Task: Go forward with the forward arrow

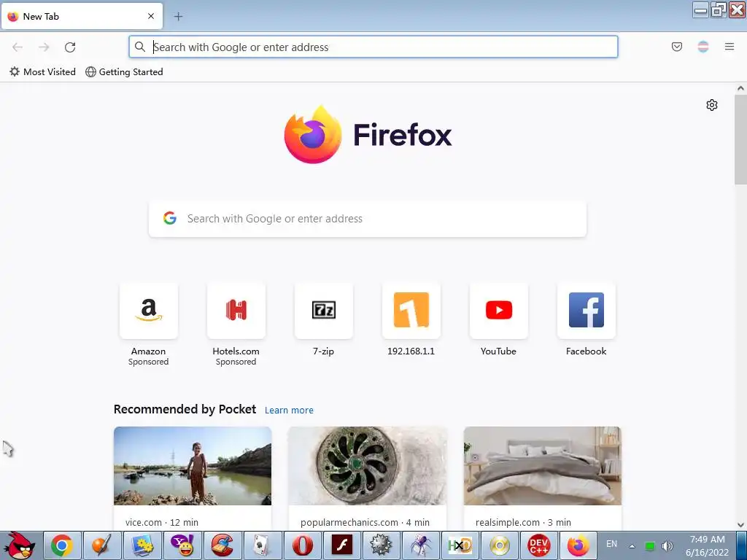Action: [44, 47]
